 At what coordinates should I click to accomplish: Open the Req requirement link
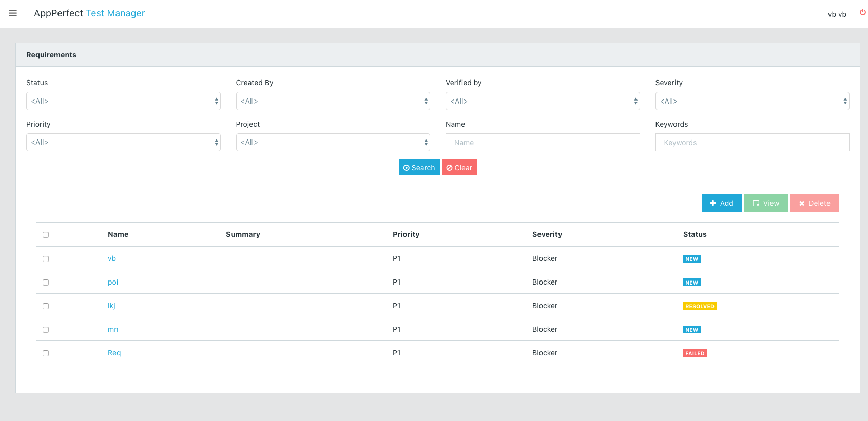click(x=114, y=353)
